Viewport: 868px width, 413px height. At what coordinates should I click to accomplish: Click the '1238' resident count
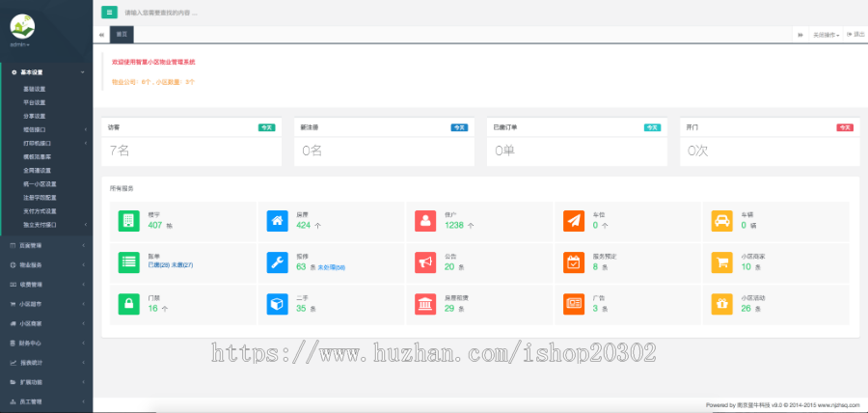click(x=454, y=226)
